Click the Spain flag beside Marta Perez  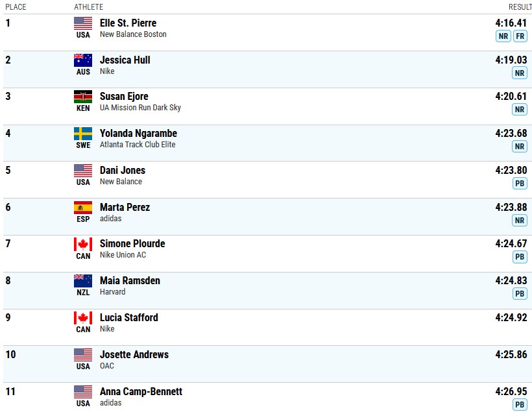pyautogui.click(x=83, y=208)
